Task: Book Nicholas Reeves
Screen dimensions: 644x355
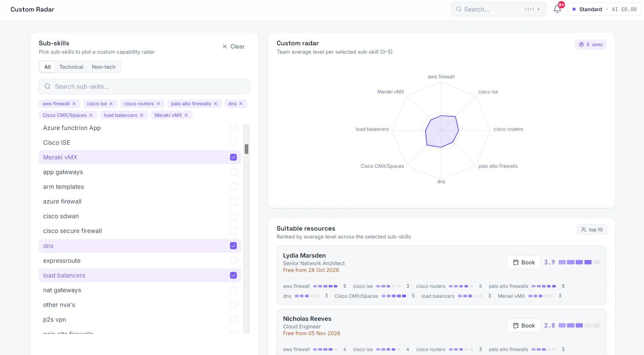Action: 524,326
